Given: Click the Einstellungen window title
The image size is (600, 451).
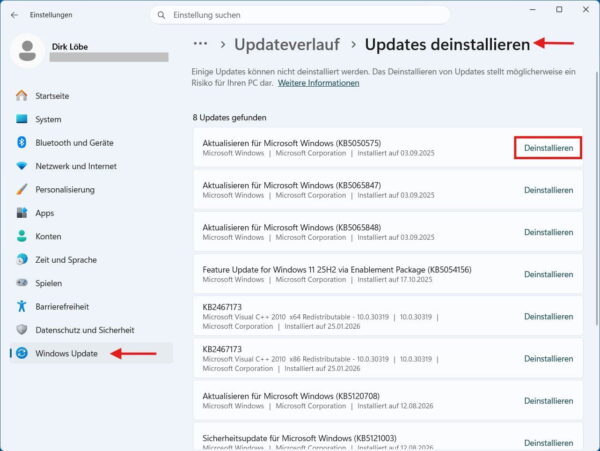Looking at the screenshot, I should (51, 15).
